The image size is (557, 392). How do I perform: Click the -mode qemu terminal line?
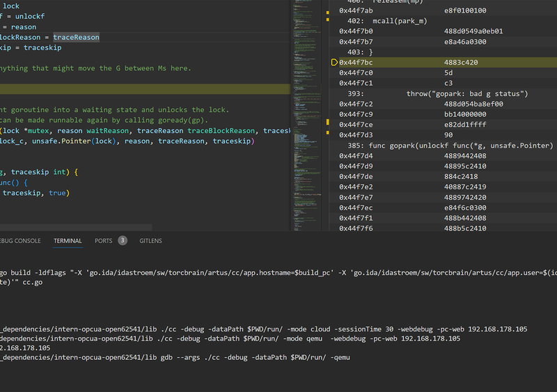tap(230, 338)
